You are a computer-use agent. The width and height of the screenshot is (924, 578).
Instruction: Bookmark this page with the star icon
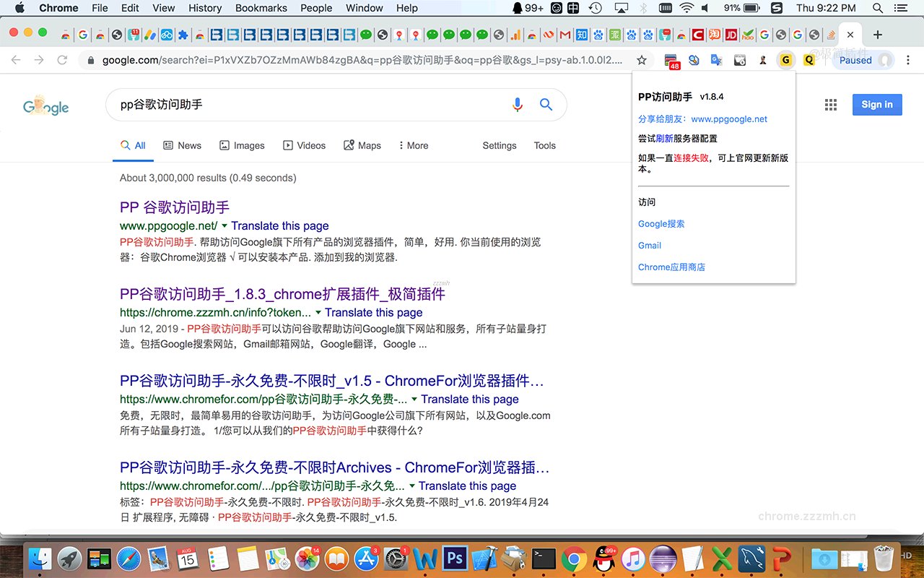[641, 60]
